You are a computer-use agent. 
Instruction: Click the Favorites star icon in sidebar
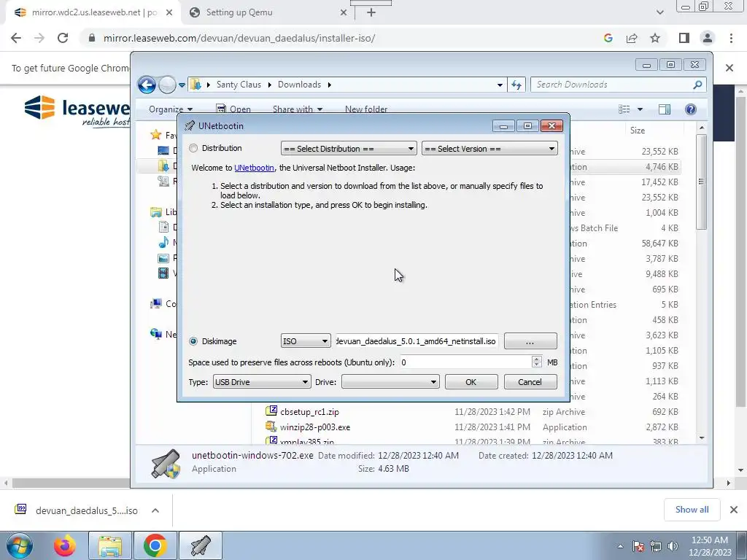click(x=156, y=135)
